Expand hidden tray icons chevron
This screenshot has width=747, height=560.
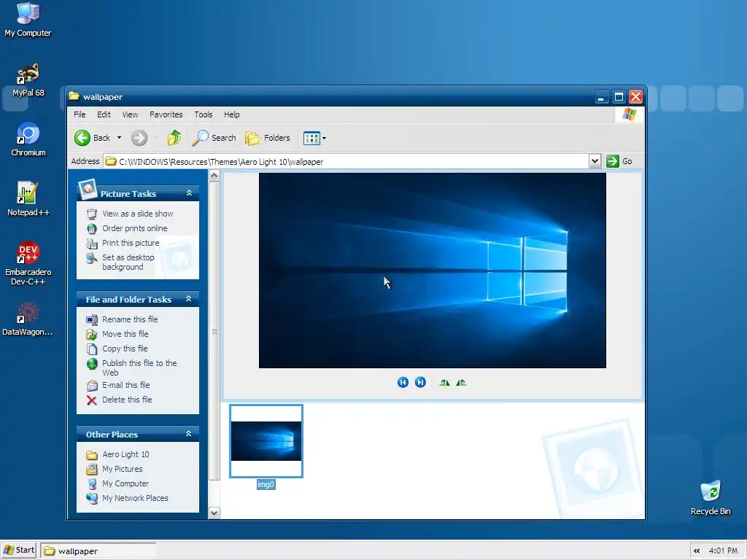697,551
